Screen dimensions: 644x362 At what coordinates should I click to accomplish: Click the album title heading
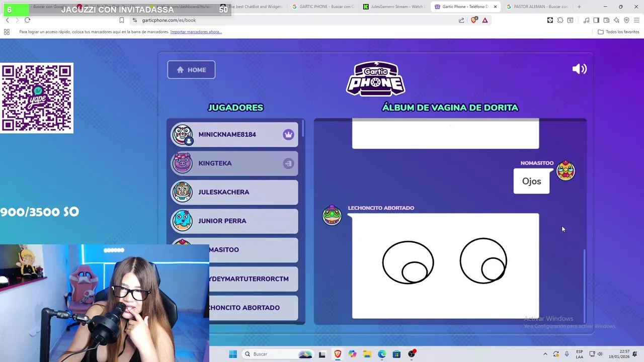point(450,108)
